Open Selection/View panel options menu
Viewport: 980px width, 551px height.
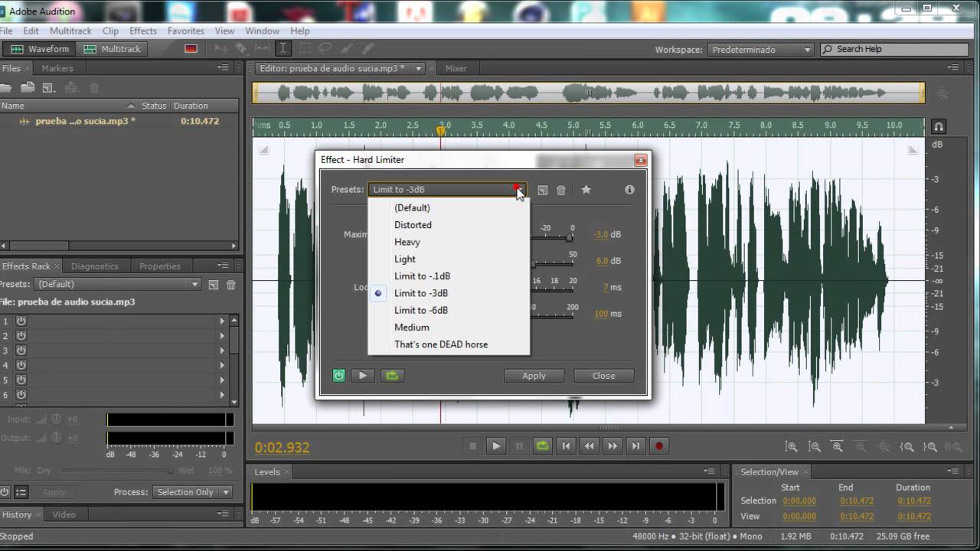954,471
